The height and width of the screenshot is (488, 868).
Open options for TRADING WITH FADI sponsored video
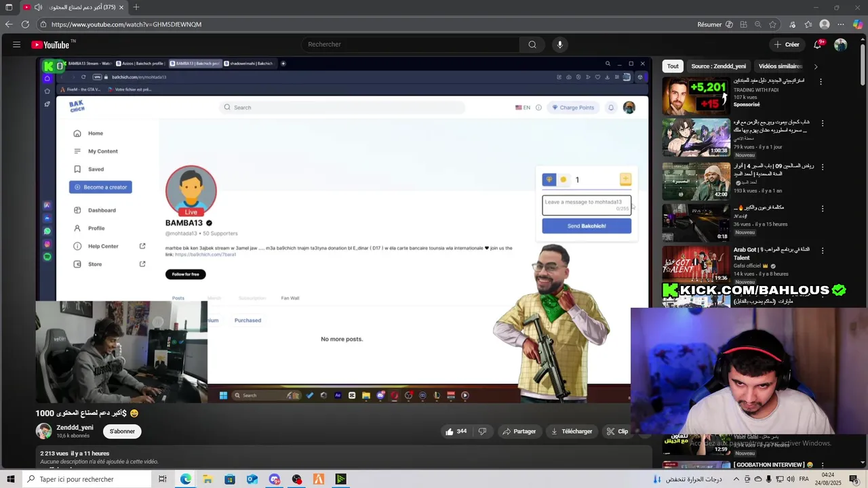[821, 82]
